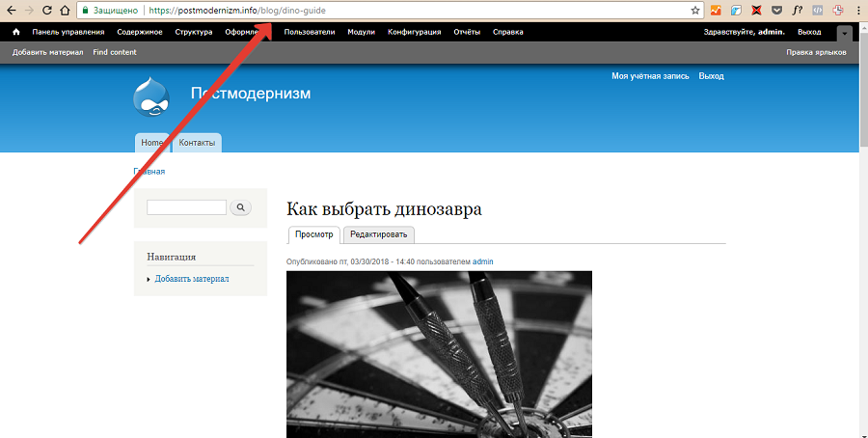Click Выход in the black toolbar
Screen dimensions: 868x438
tap(809, 32)
